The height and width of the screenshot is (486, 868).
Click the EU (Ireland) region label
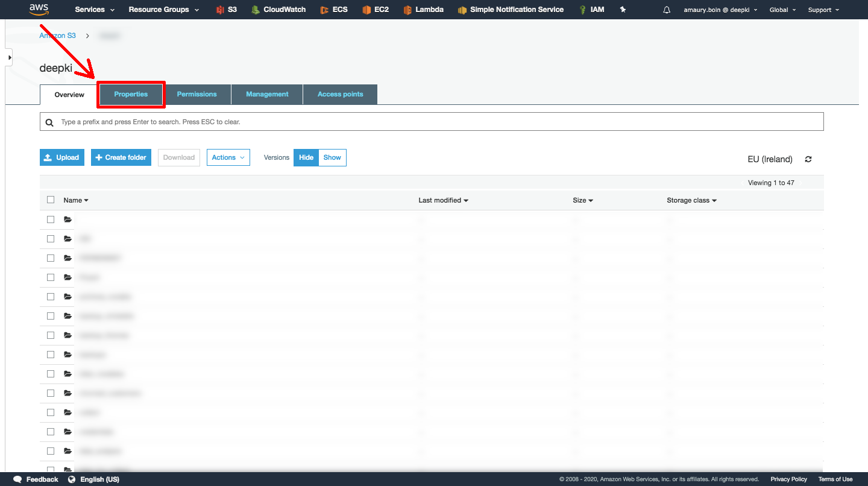(x=770, y=159)
